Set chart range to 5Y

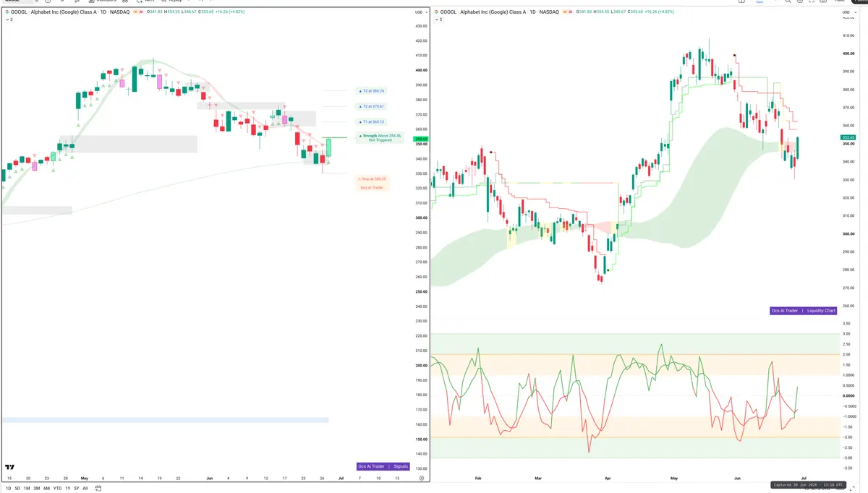(76, 489)
